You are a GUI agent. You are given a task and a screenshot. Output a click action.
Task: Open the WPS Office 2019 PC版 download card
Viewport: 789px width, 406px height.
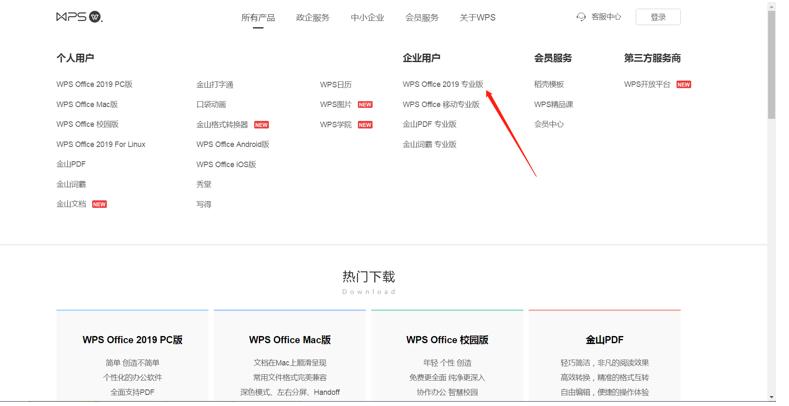pos(132,356)
